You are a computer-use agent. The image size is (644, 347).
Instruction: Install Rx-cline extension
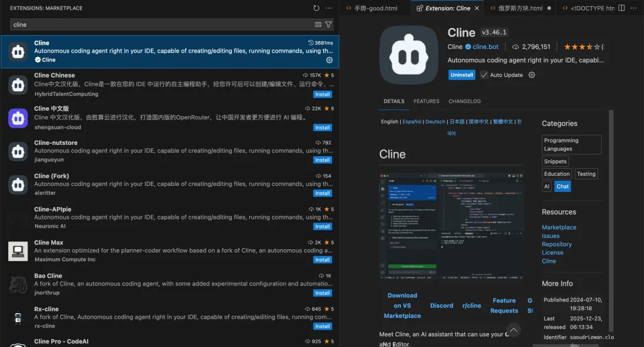(323, 327)
